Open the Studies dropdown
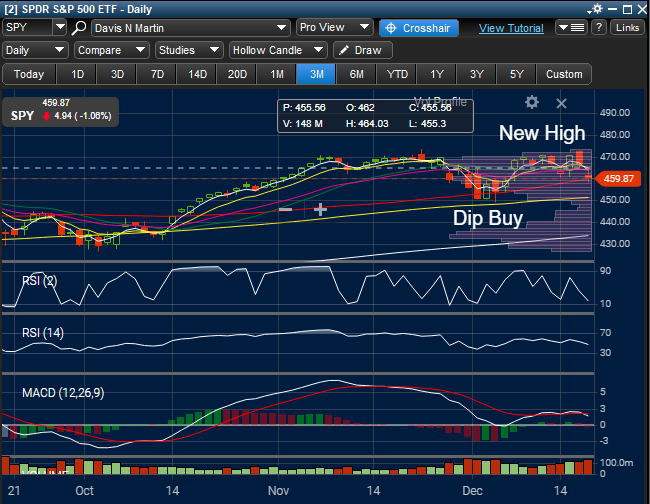This screenshot has height=504, width=650. click(x=189, y=50)
